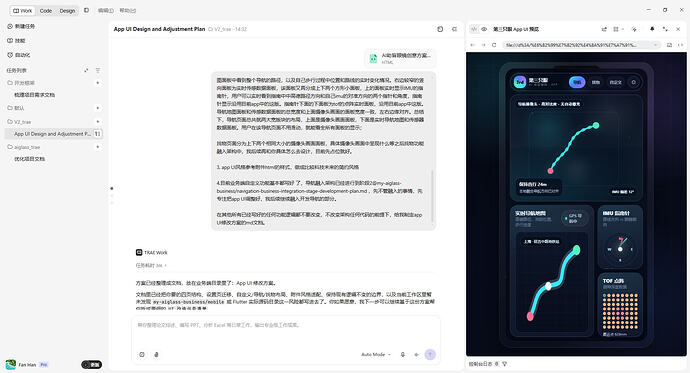Click the chat message scrollbar
Screen dimensions: 690x373
433,196
